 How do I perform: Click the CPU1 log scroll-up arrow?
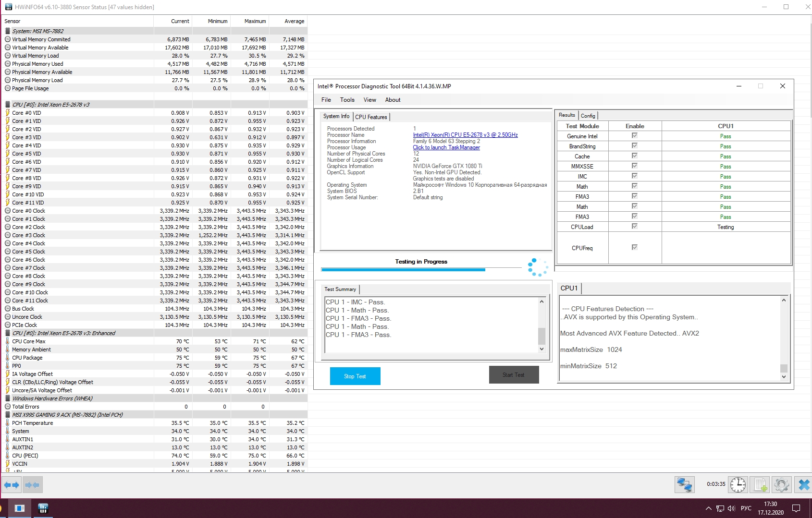pyautogui.click(x=784, y=300)
